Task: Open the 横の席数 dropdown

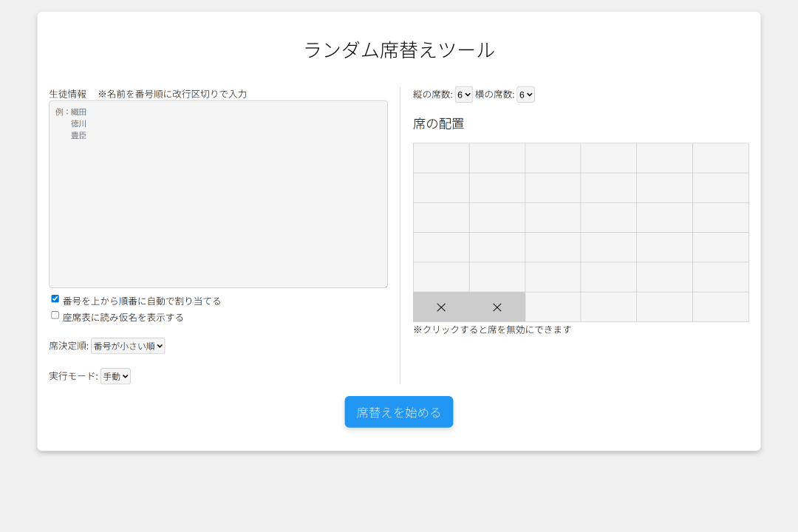Action: pos(525,94)
